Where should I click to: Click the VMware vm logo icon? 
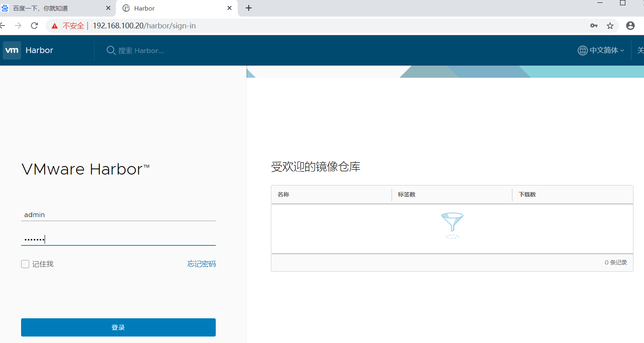12,50
